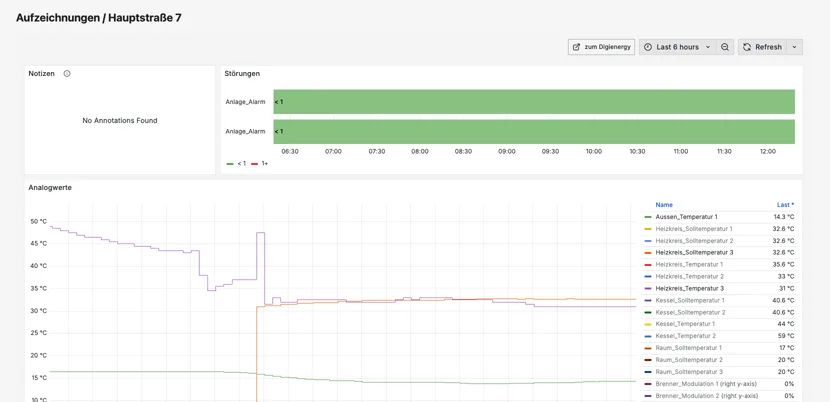Click the 12:00 time axis label
This screenshot has height=402, width=830.
pos(768,151)
